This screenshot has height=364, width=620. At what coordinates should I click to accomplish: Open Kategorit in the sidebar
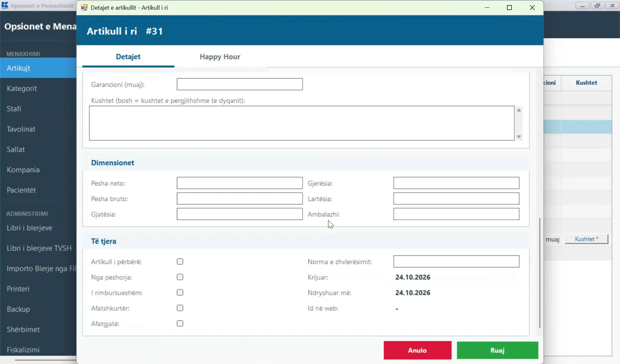click(38, 88)
